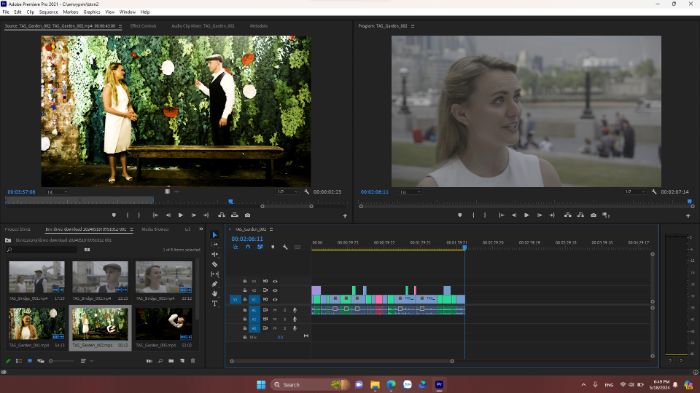Screen dimensions: 700x393
Task: Add marker in the Source monitor
Action: 114,215
